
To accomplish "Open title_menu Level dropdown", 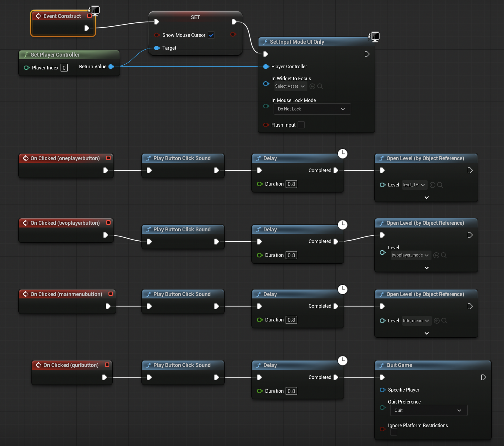I will pos(416,321).
